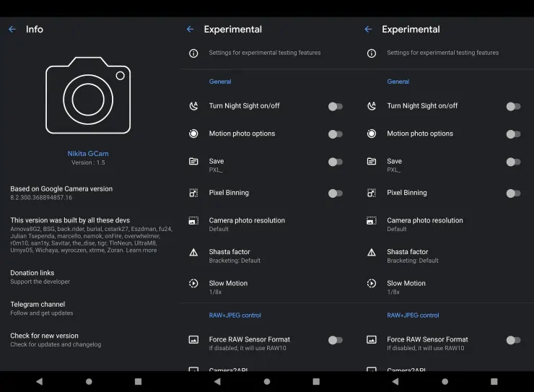
Task: Tap 'Version : 1.5' text
Action: [x=88, y=163]
